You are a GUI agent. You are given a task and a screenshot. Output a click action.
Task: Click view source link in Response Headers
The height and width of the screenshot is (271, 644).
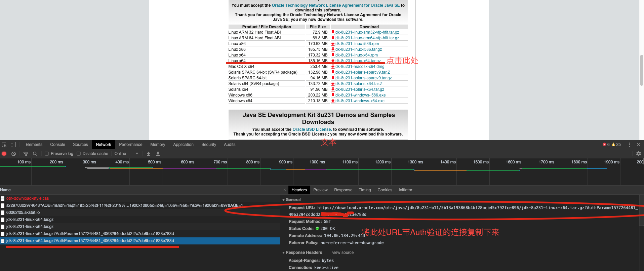(343, 253)
